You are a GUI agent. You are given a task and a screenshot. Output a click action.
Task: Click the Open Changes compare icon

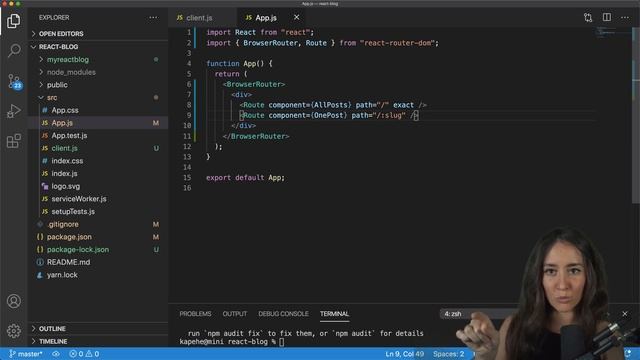tap(588, 18)
